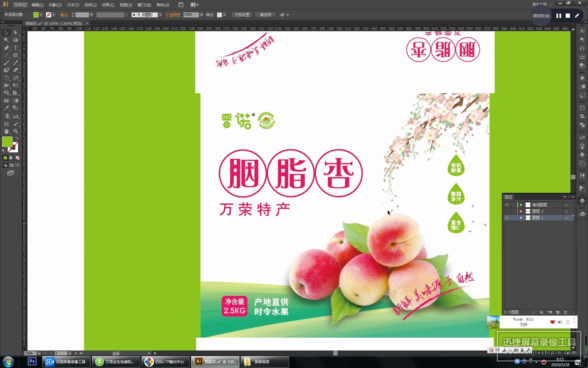
Task: Activate the Magic Wand tool
Action: 6,40
